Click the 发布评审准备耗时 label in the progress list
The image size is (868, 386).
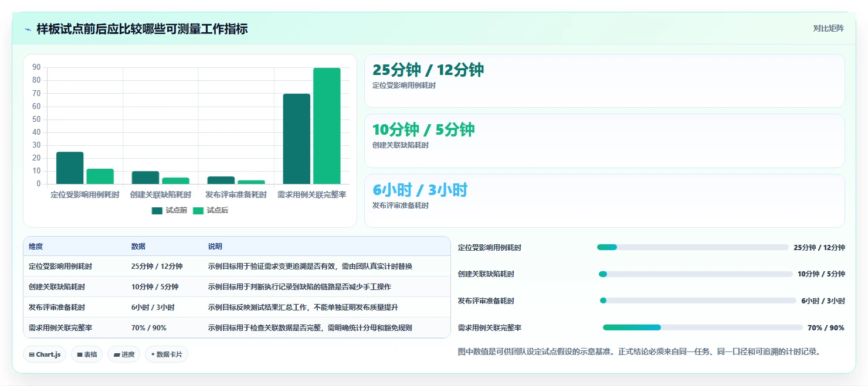pyautogui.click(x=486, y=300)
